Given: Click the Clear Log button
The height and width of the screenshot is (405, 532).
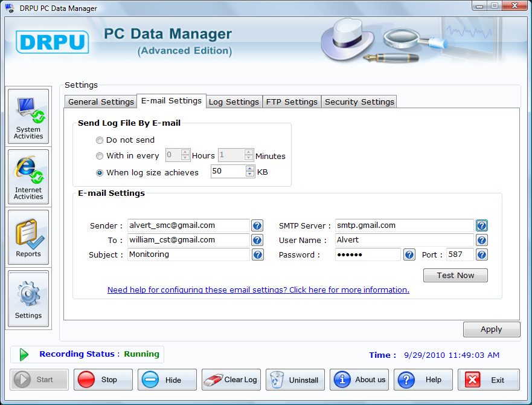Looking at the screenshot, I should 231,380.
